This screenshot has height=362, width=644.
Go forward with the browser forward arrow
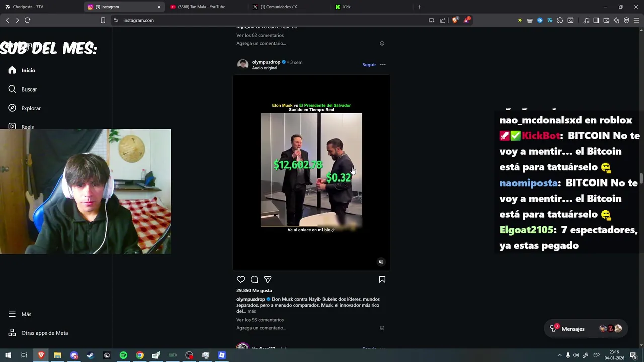pyautogui.click(x=17, y=20)
